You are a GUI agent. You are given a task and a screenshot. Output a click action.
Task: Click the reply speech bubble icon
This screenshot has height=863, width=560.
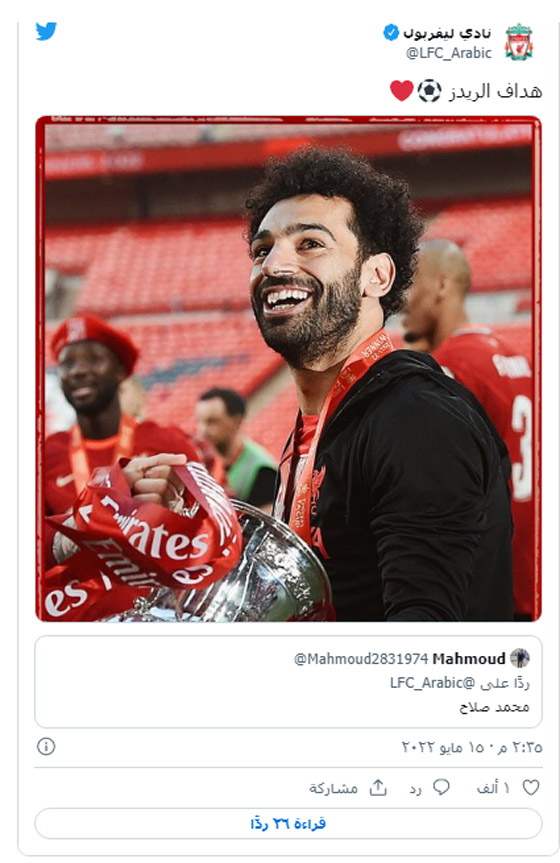point(442,787)
